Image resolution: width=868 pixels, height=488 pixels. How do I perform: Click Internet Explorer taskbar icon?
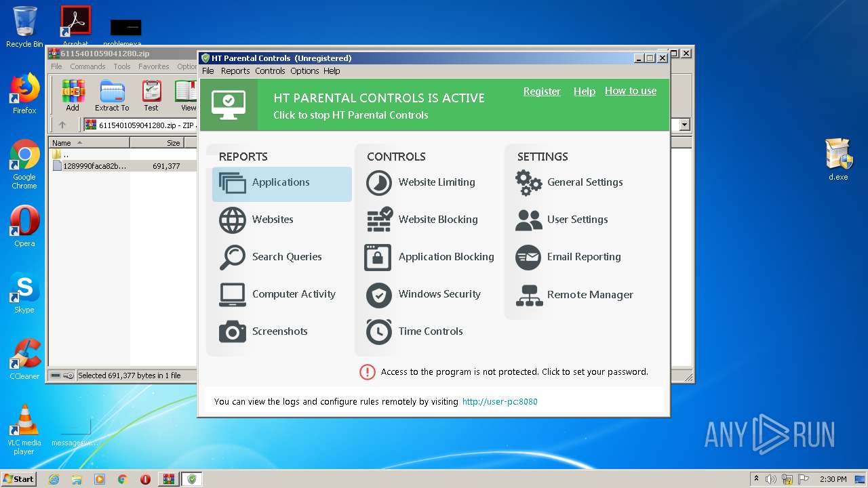pyautogui.click(x=54, y=479)
